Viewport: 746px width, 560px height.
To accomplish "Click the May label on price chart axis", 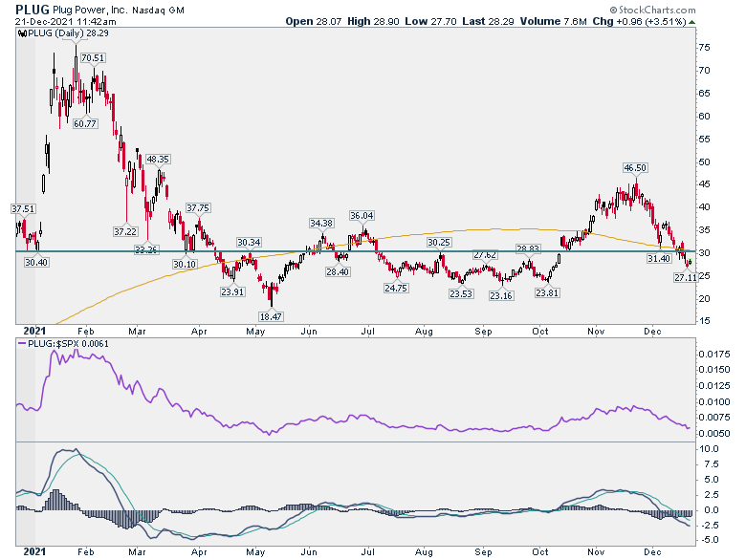I will [255, 332].
